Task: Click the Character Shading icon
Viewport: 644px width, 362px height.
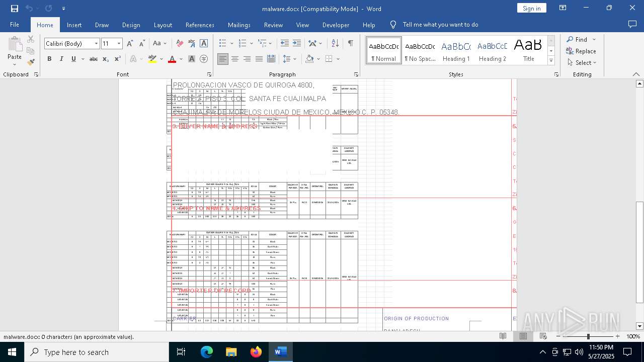Action: [x=192, y=59]
